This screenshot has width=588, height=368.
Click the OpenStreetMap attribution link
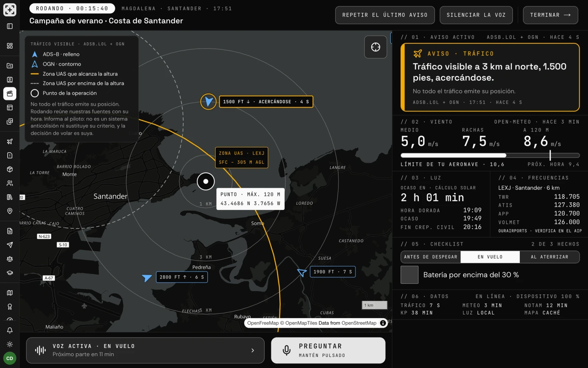tap(359, 323)
